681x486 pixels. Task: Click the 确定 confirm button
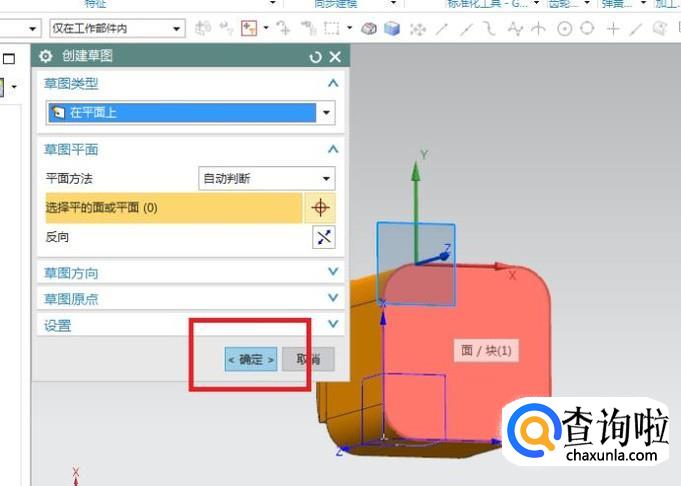(x=251, y=359)
